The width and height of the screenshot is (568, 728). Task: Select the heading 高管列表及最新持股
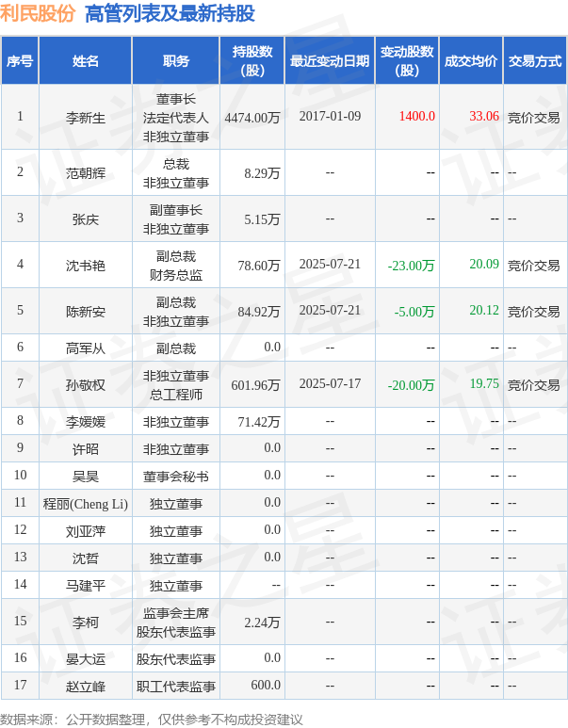click(x=170, y=13)
